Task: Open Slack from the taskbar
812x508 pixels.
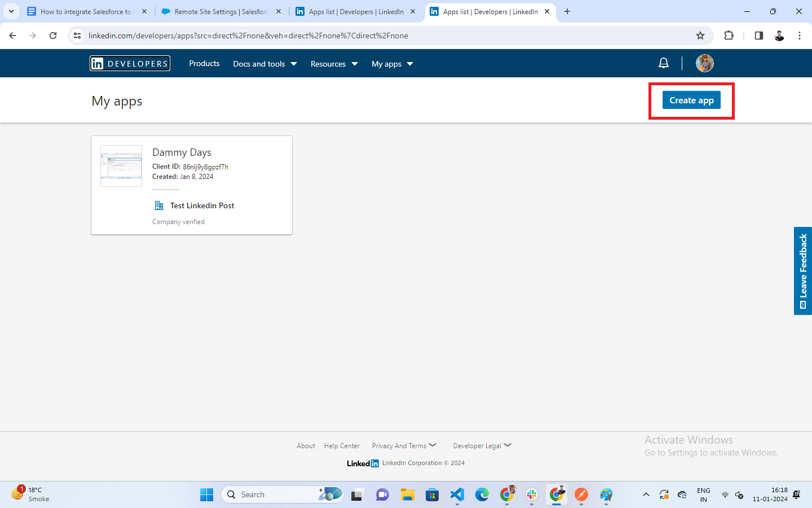Action: 532,494
